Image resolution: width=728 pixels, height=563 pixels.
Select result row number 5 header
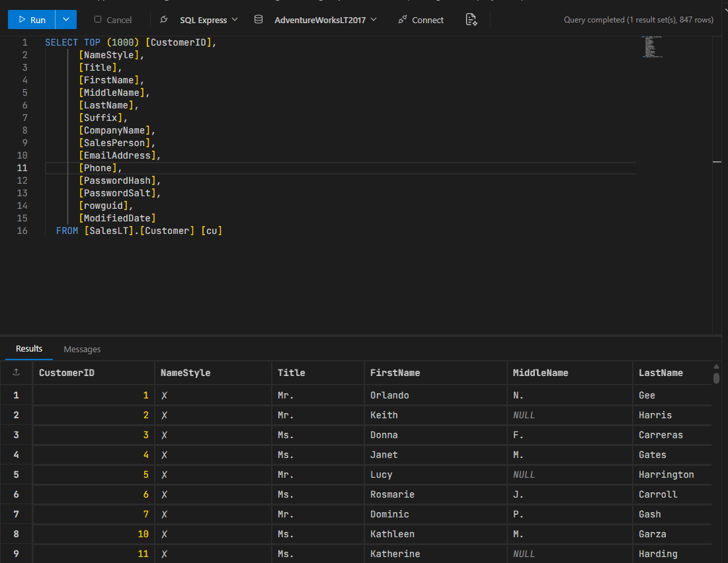(17, 474)
